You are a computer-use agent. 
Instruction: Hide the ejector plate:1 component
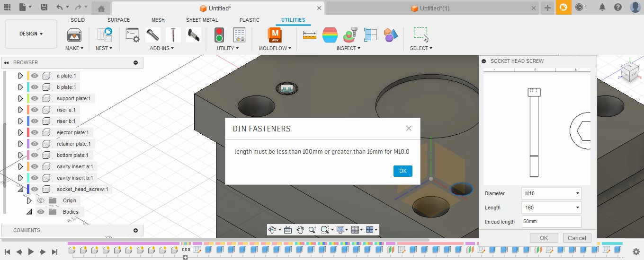tap(35, 132)
